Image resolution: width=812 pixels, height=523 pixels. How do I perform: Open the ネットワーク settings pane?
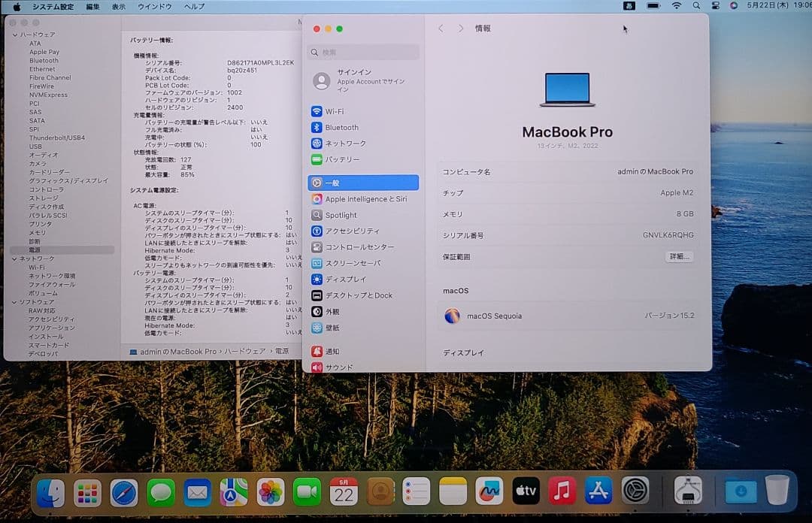click(340, 143)
